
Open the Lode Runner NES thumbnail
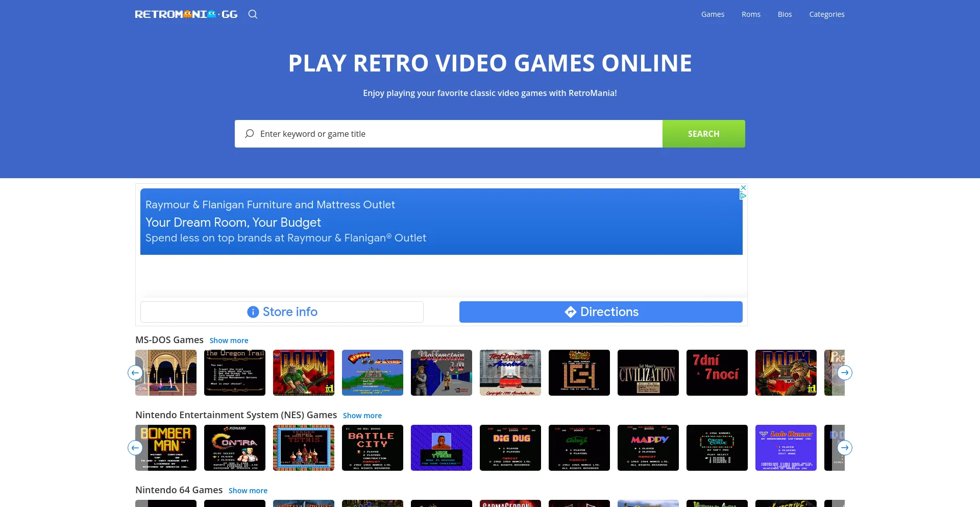click(786, 448)
